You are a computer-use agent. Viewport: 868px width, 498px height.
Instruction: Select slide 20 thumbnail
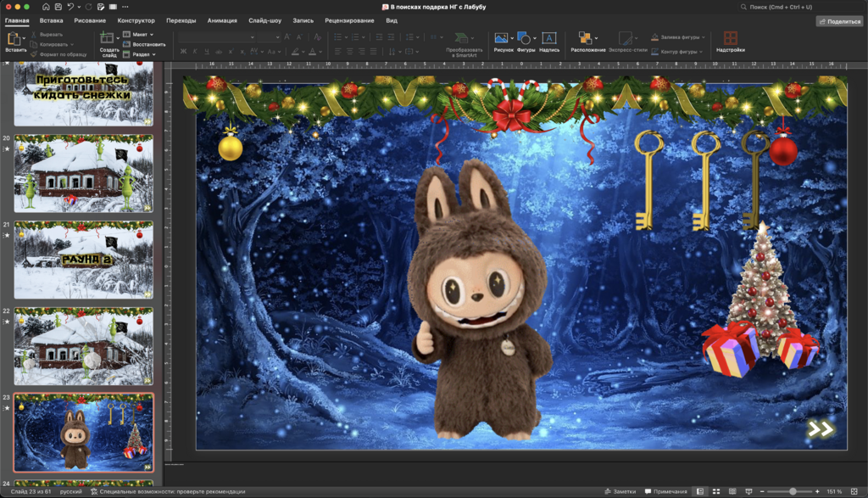84,173
